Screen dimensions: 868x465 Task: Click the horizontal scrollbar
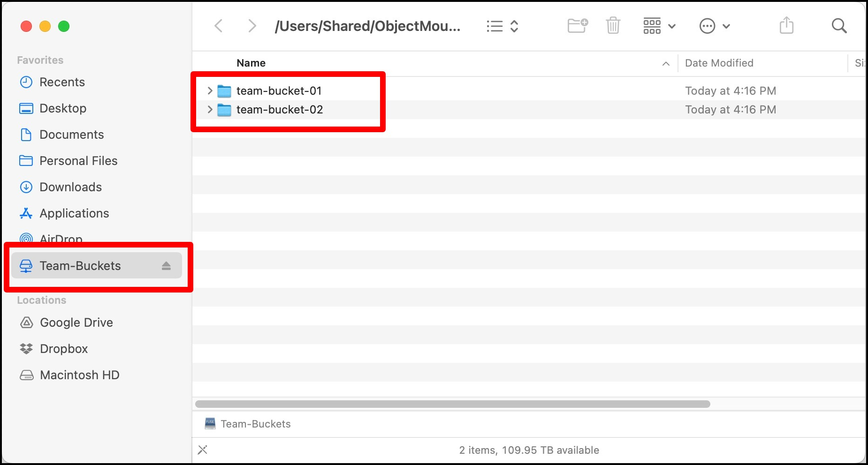(452, 404)
